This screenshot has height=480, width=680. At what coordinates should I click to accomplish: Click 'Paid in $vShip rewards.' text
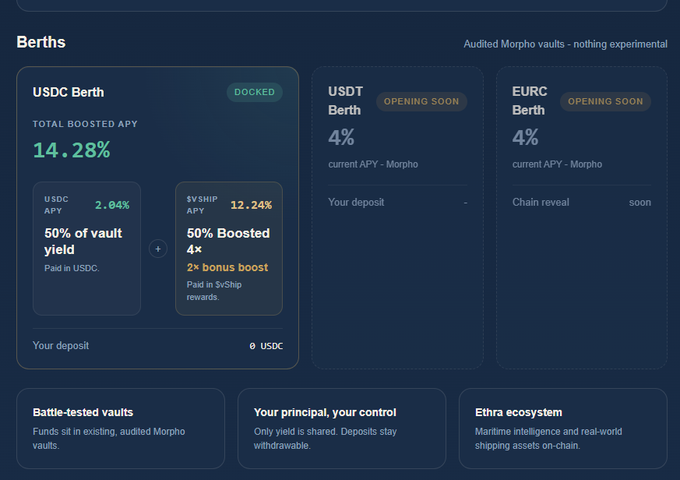click(x=214, y=291)
